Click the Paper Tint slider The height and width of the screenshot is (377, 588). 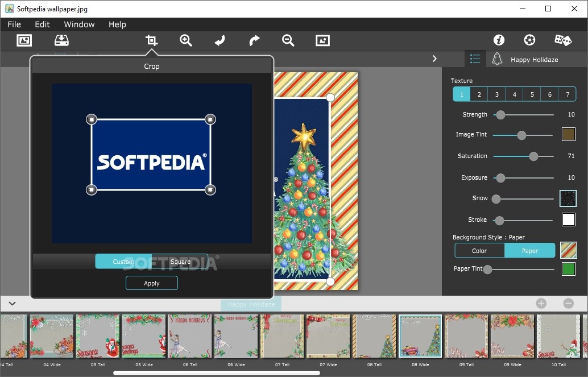519,270
